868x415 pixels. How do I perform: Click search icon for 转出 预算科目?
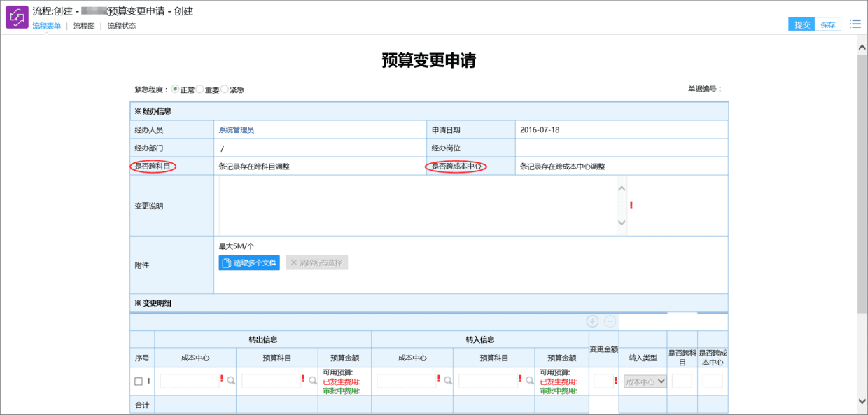pyautogui.click(x=312, y=381)
